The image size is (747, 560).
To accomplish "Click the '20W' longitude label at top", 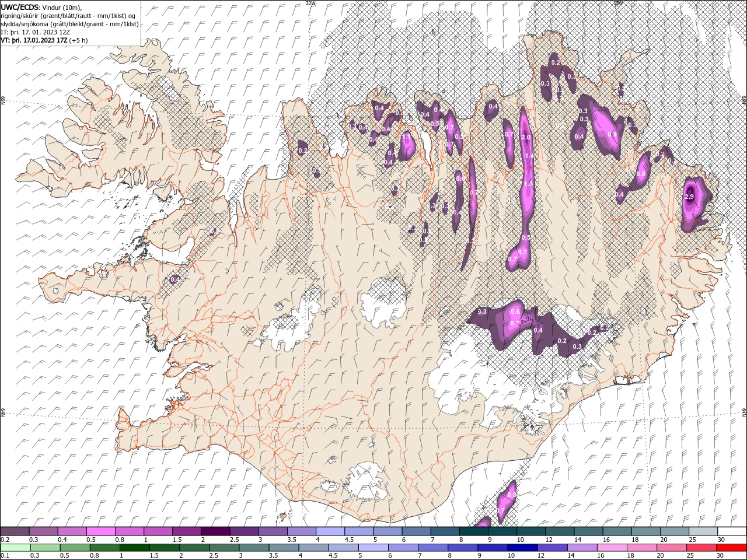I will [310, 3].
